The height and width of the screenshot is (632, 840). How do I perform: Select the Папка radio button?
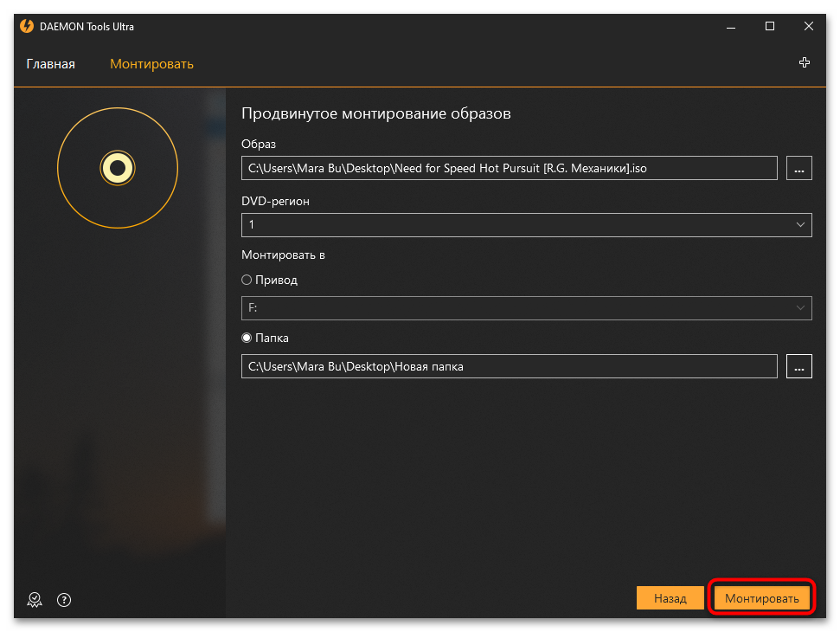247,338
